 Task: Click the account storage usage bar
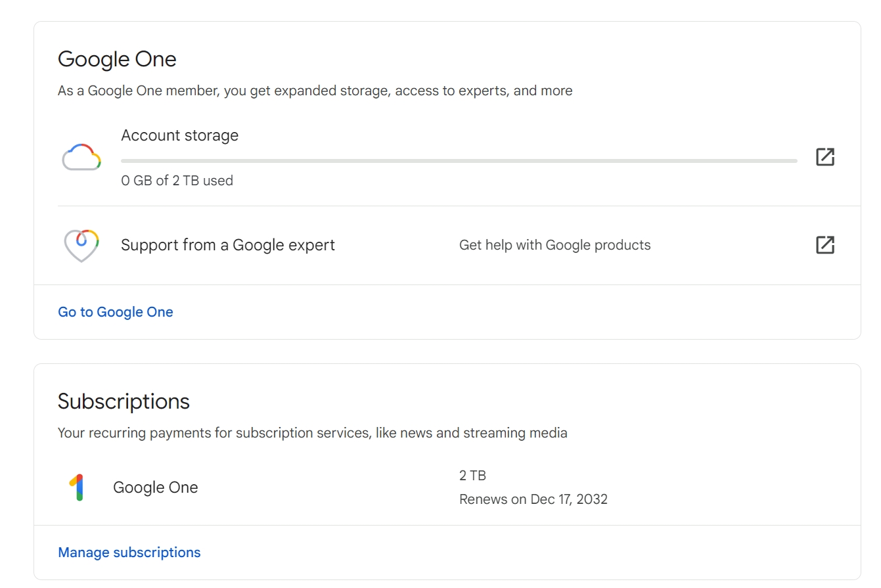[x=459, y=160]
